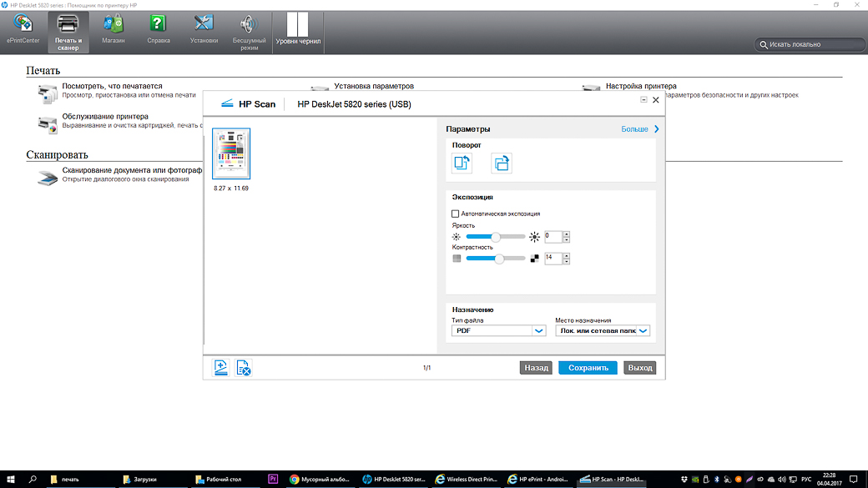Switch to the Chrome window in taskbar
This screenshot has width=868, height=488.
click(320, 479)
